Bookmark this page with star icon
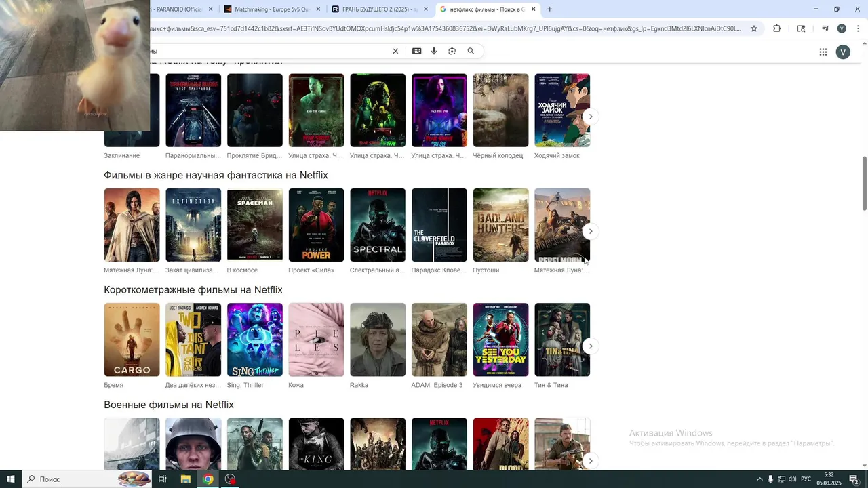This screenshot has height=488, width=868. pyautogui.click(x=753, y=28)
